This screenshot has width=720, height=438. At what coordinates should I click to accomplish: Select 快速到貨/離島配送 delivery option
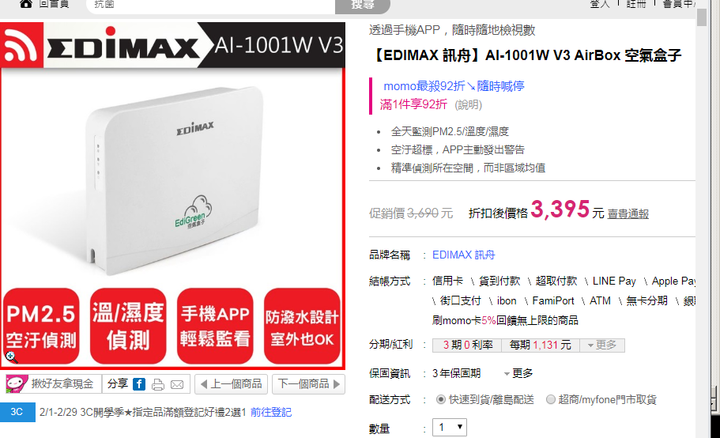441,400
